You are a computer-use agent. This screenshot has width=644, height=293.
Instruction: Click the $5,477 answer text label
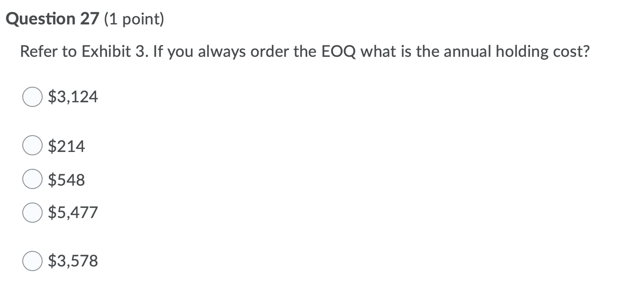72,212
